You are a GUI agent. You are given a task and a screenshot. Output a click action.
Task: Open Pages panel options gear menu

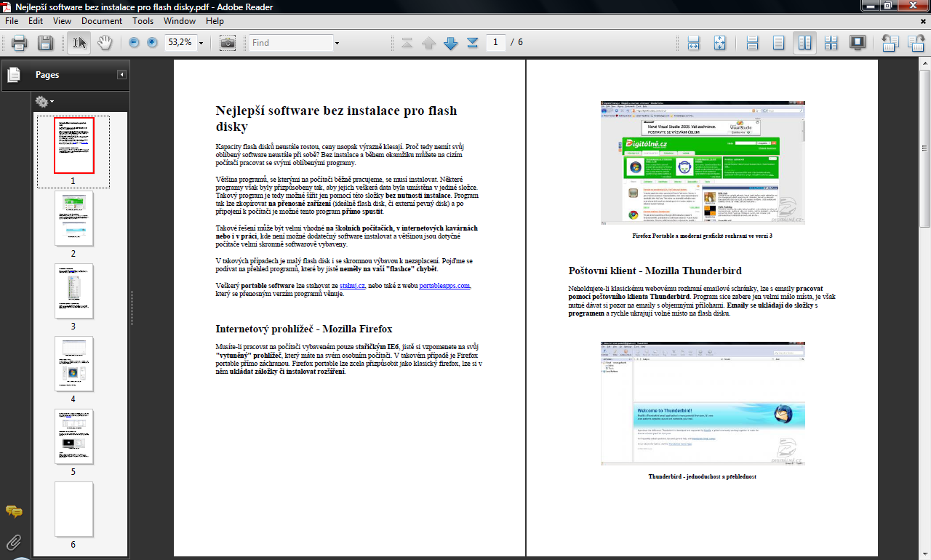coord(44,102)
